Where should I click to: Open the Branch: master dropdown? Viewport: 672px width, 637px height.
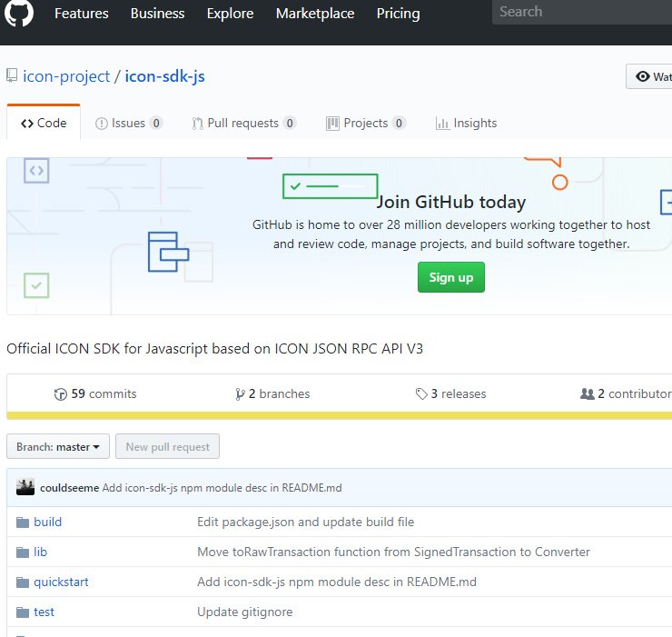point(58,446)
